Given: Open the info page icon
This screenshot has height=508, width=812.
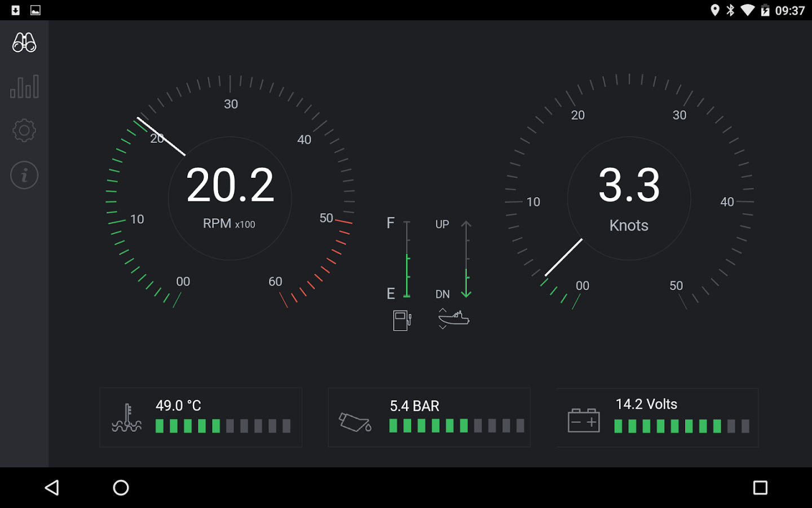Looking at the screenshot, I should pyautogui.click(x=24, y=175).
